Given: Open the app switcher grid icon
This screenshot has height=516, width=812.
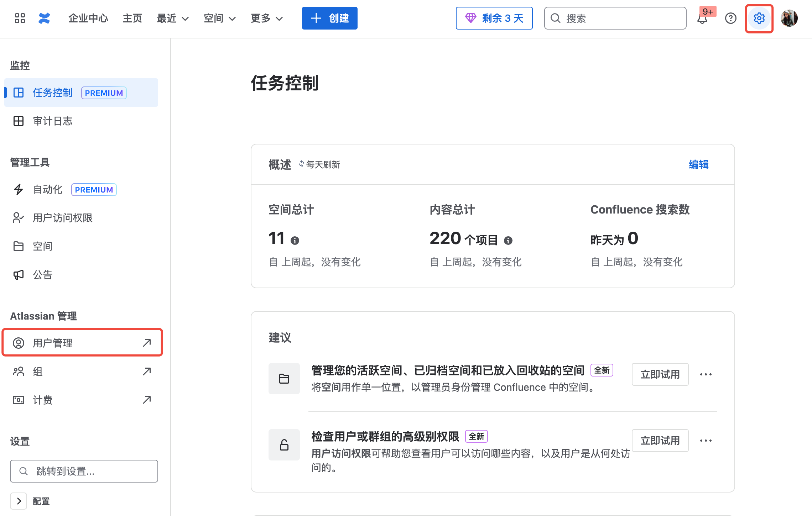Looking at the screenshot, I should tap(20, 18).
